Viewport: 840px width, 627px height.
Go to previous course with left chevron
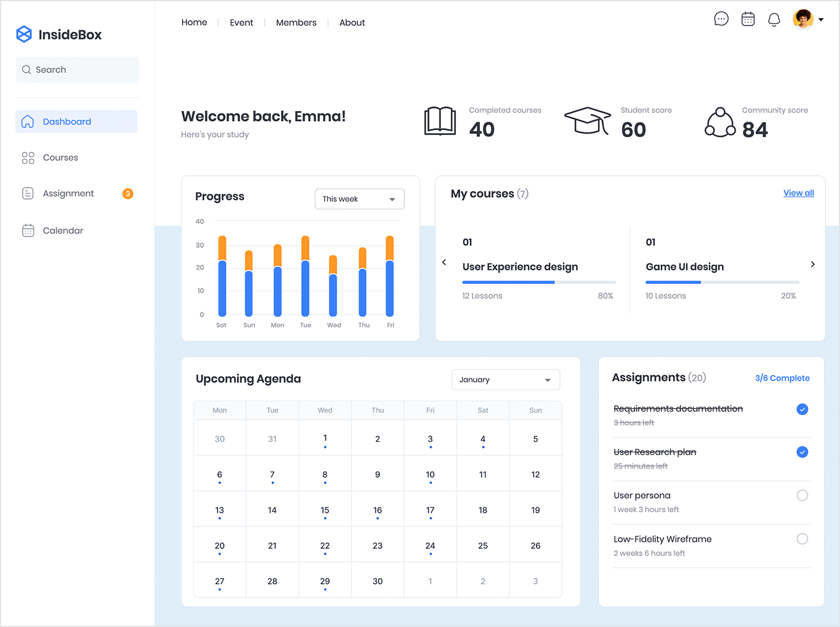[444, 262]
